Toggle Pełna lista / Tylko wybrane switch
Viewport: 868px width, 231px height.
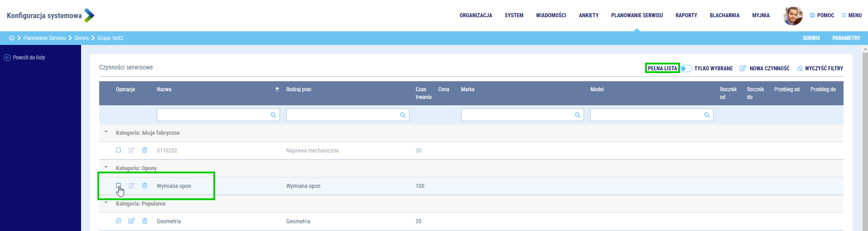click(x=686, y=69)
